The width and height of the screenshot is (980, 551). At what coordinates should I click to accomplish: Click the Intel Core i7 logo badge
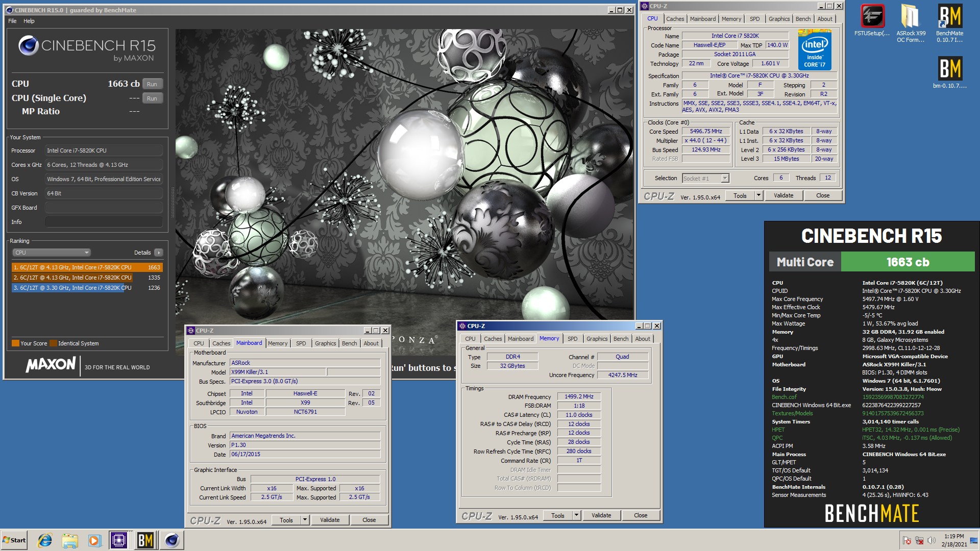click(814, 49)
